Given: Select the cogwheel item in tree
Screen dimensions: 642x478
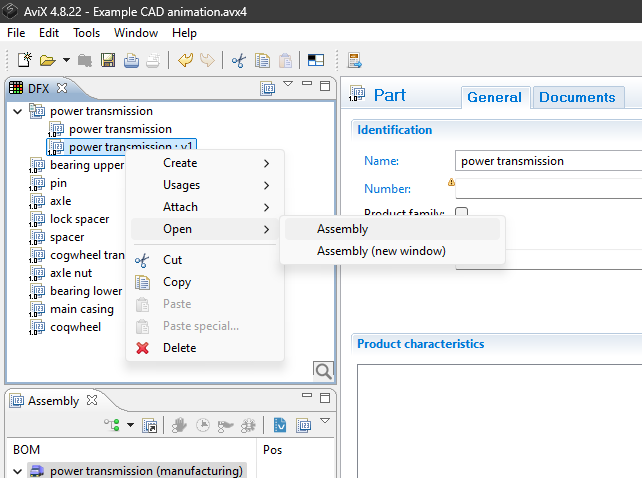Looking at the screenshot, I should pos(75,327).
